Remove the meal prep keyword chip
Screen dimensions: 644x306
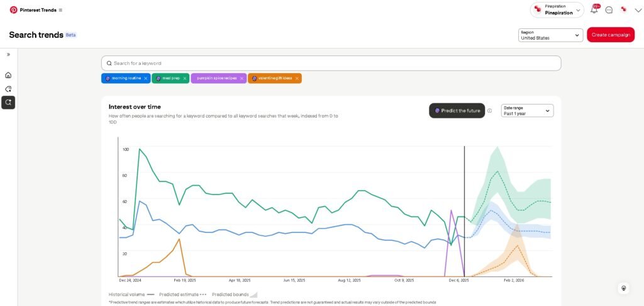click(185, 78)
